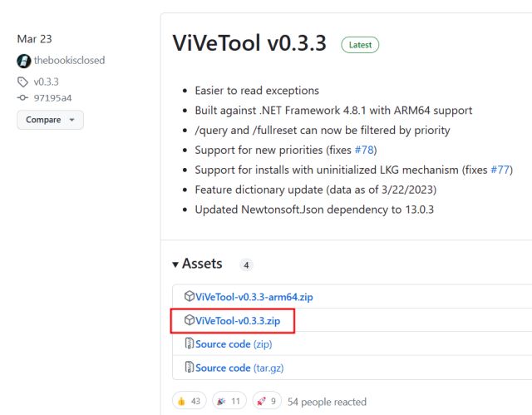Click the ViVeTool v0.3.3 release title

pos(250,43)
